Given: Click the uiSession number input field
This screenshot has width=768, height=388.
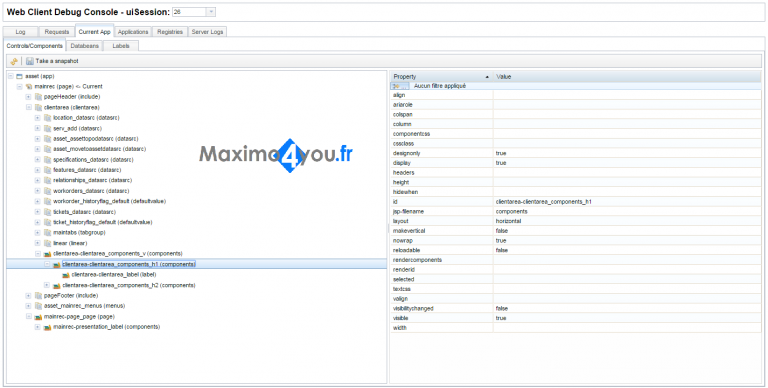Looking at the screenshot, I should coord(189,12).
